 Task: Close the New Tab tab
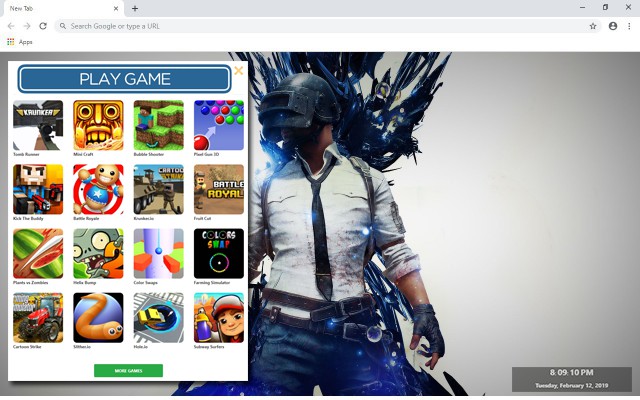pyautogui.click(x=116, y=8)
